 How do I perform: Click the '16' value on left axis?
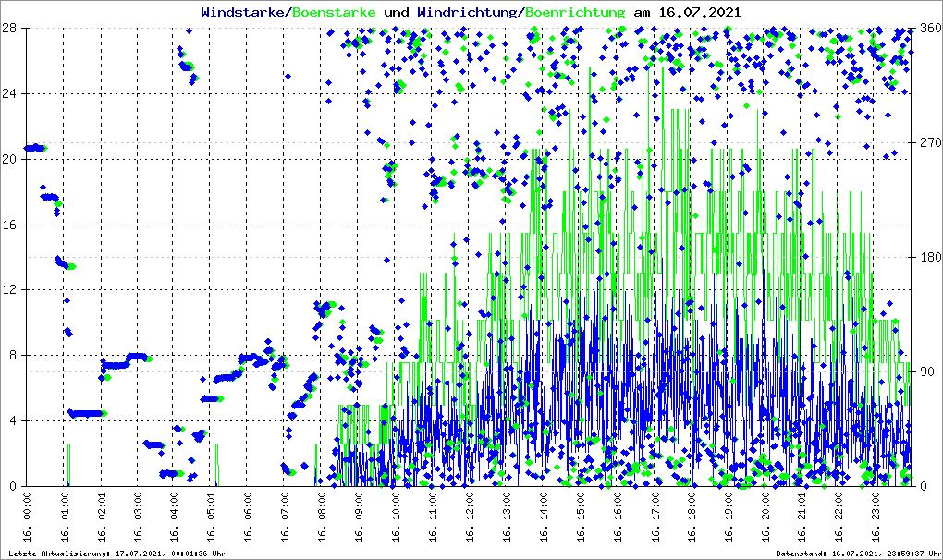(x=13, y=225)
